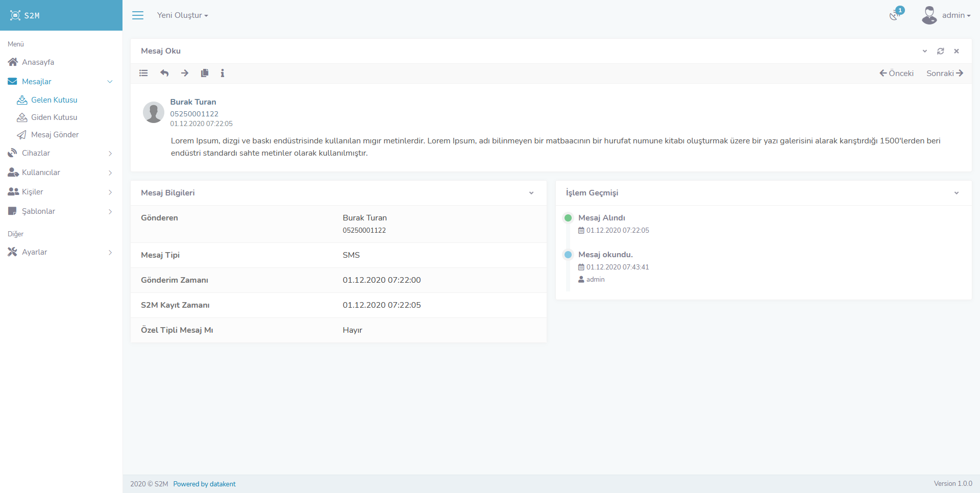Go to the Önceki message

[896, 73]
